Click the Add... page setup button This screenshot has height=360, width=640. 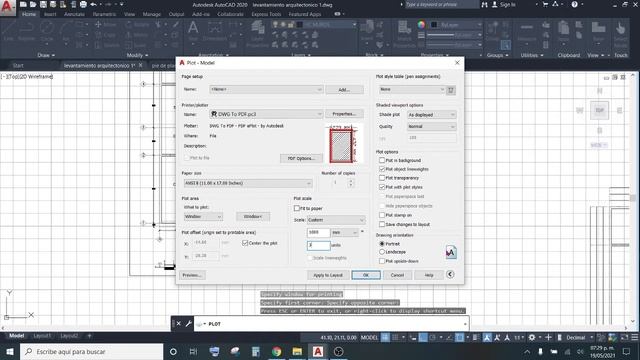(344, 89)
